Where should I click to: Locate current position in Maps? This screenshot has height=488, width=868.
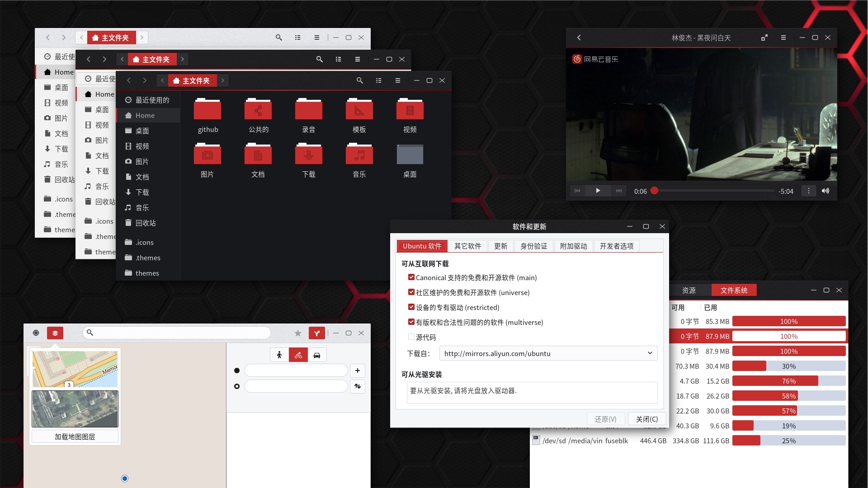36,333
